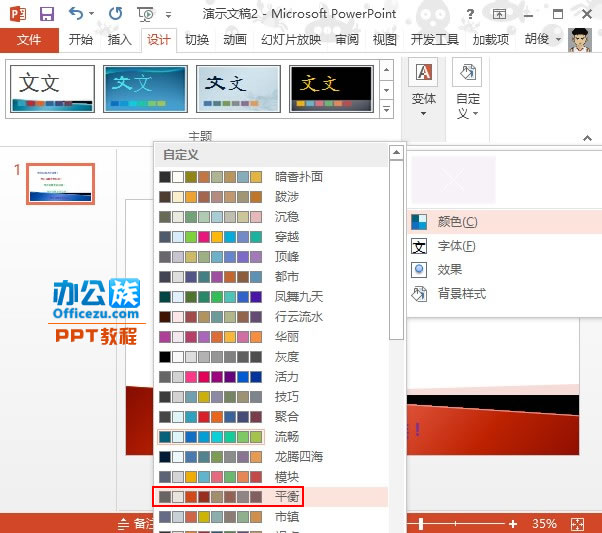Choose the 暗香扑面 color scheme

pos(298,176)
